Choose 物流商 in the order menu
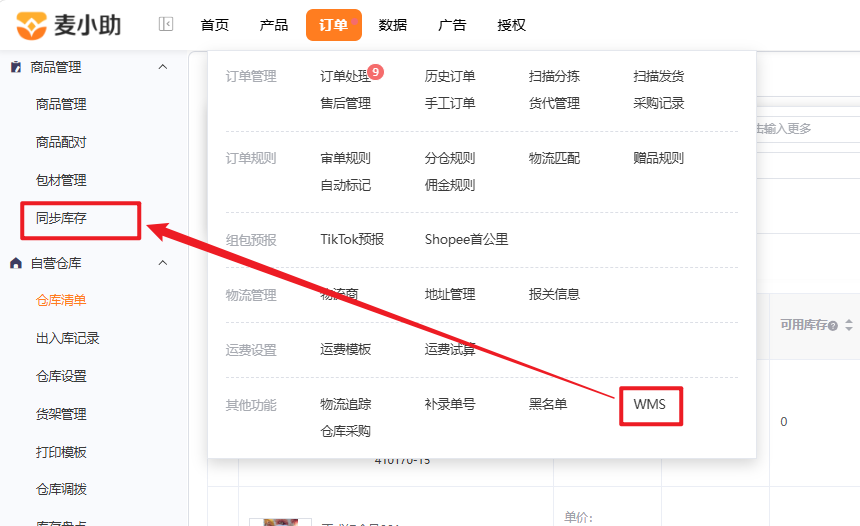860x526 pixels. tap(340, 295)
